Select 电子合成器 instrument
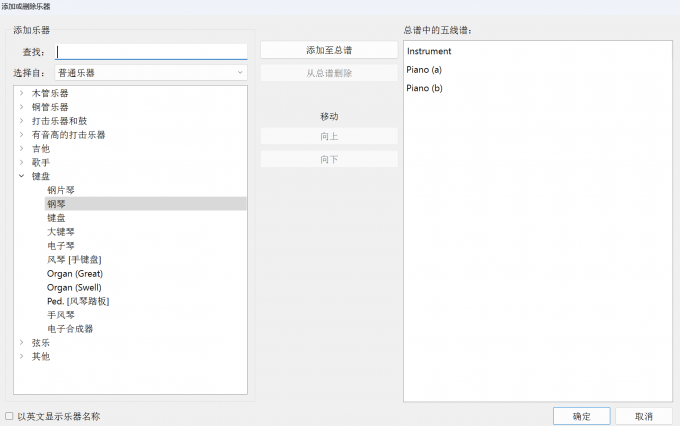 click(x=70, y=328)
